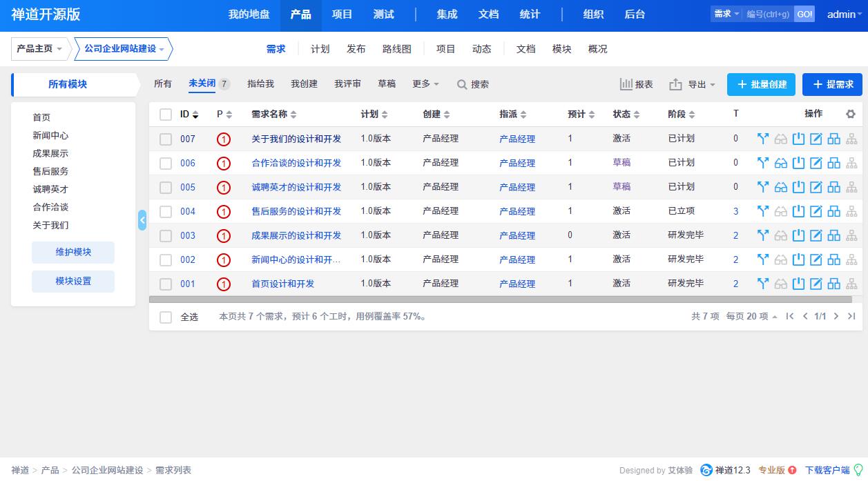This screenshot has width=868, height=481.
Task: Click the change icon for story 007
Action: 763,139
